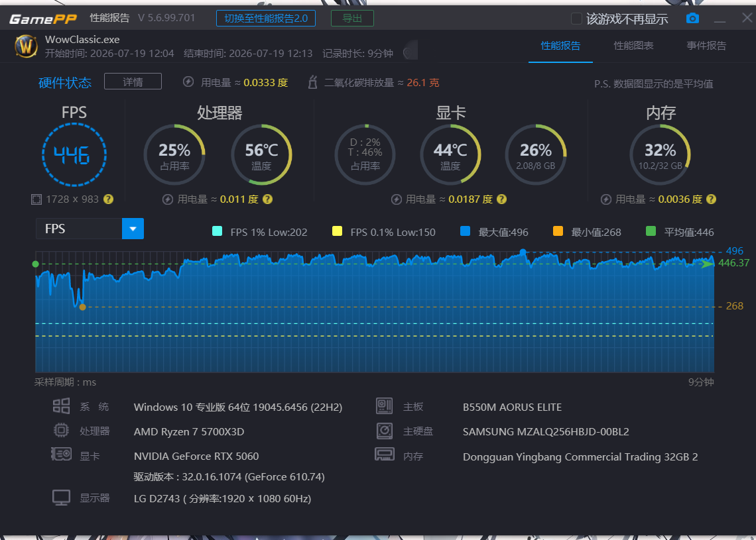Open help icon beside resolution 1728 x 983

pyautogui.click(x=109, y=199)
